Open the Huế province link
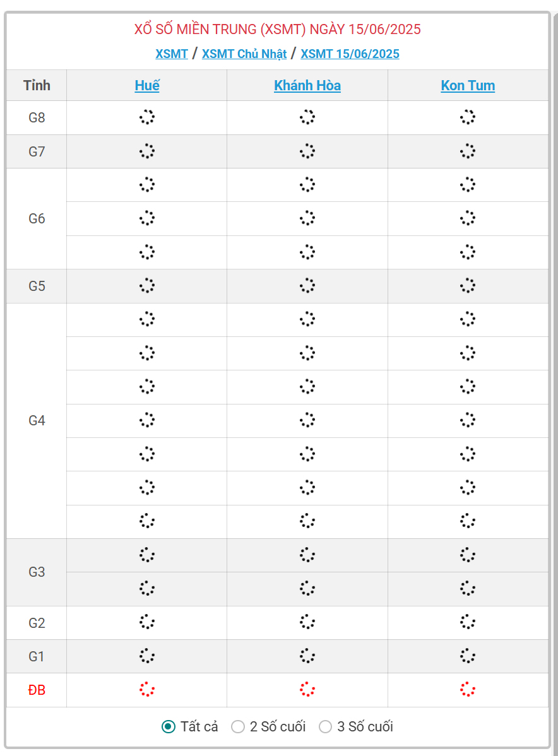 click(x=147, y=85)
